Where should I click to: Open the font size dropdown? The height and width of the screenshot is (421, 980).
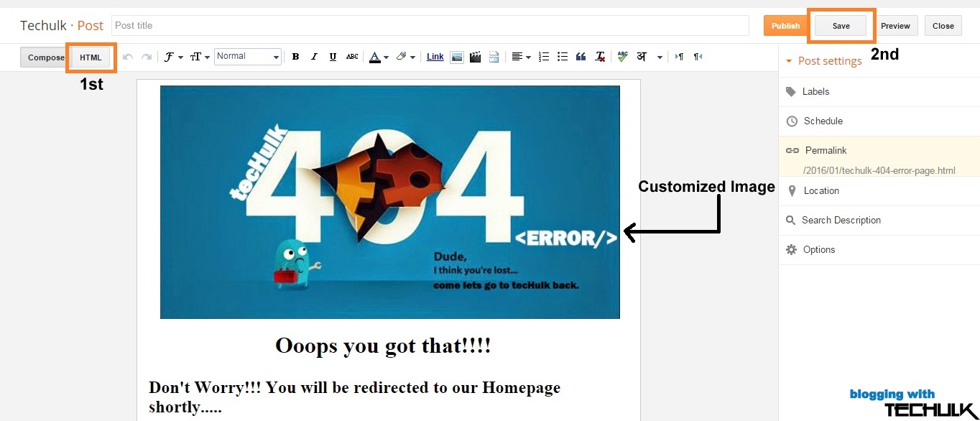point(200,57)
